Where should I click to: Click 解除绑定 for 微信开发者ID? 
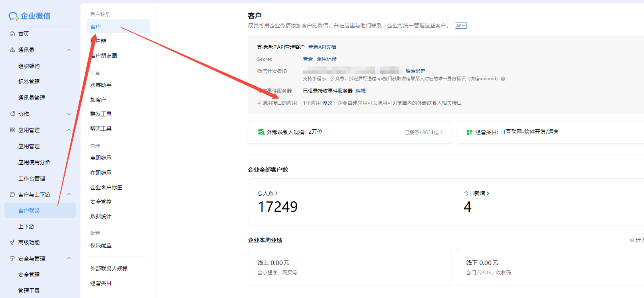415,71
